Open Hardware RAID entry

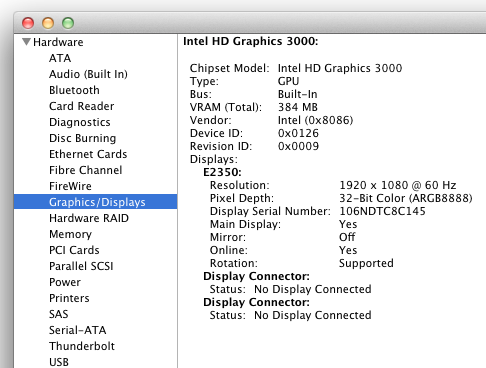(x=89, y=218)
